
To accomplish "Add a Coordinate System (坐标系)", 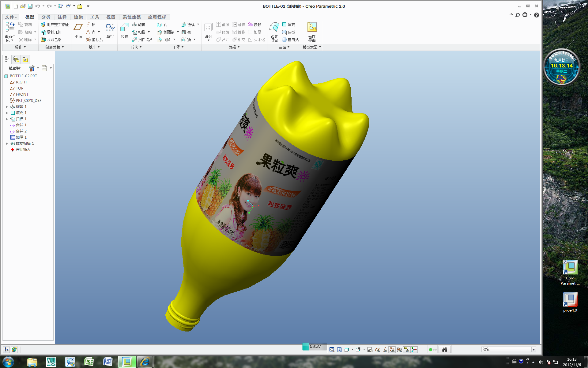I will 94,40.
